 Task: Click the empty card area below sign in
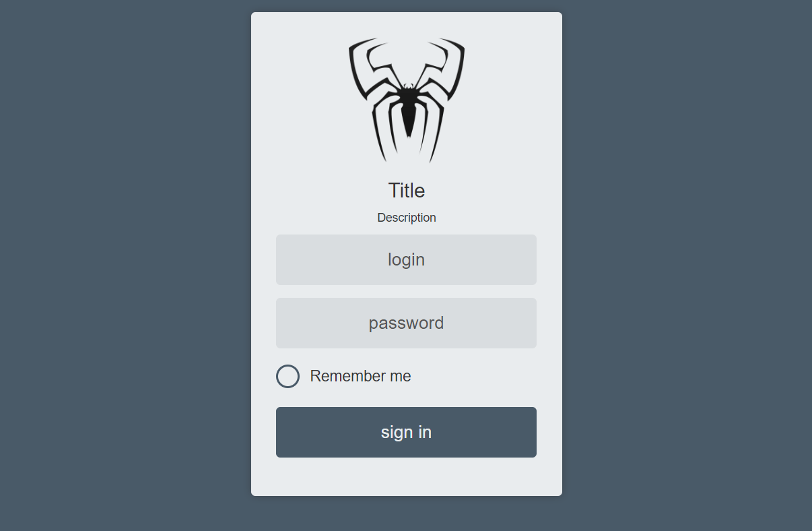tap(406, 477)
